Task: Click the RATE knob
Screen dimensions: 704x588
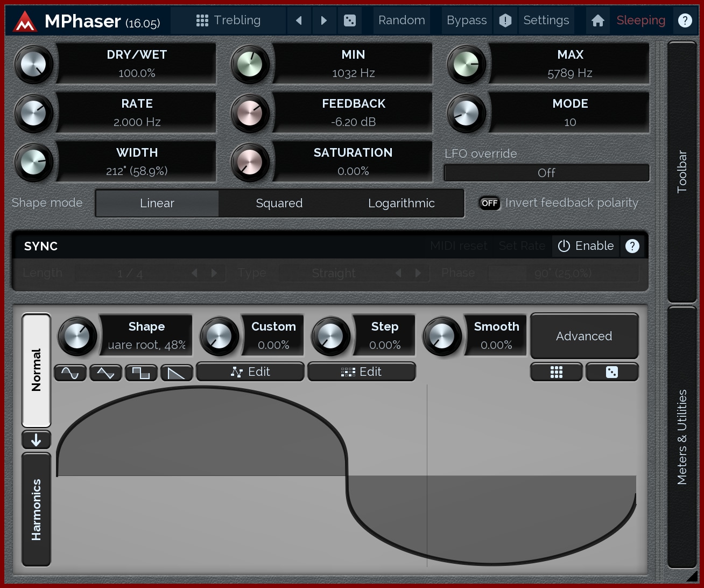Action: 33,113
